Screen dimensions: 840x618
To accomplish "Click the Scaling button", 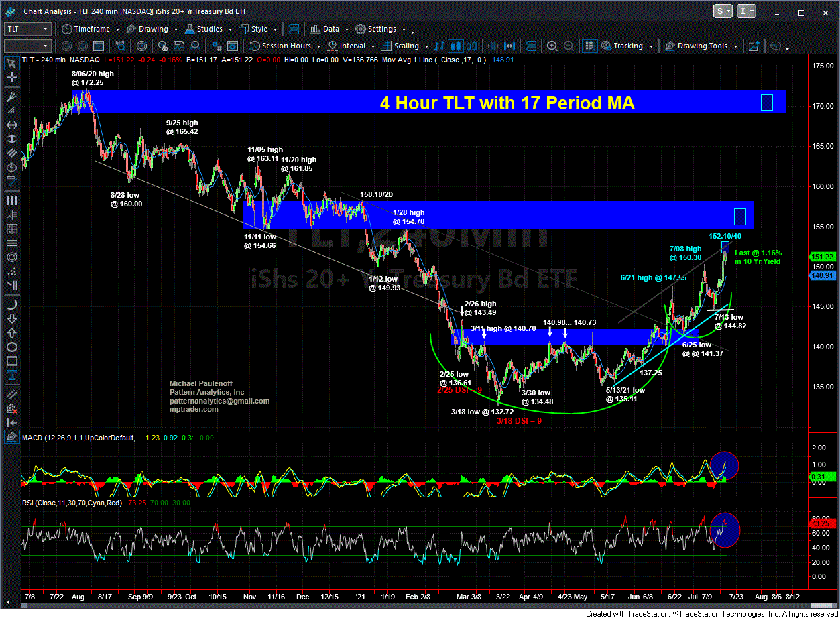I will point(400,46).
